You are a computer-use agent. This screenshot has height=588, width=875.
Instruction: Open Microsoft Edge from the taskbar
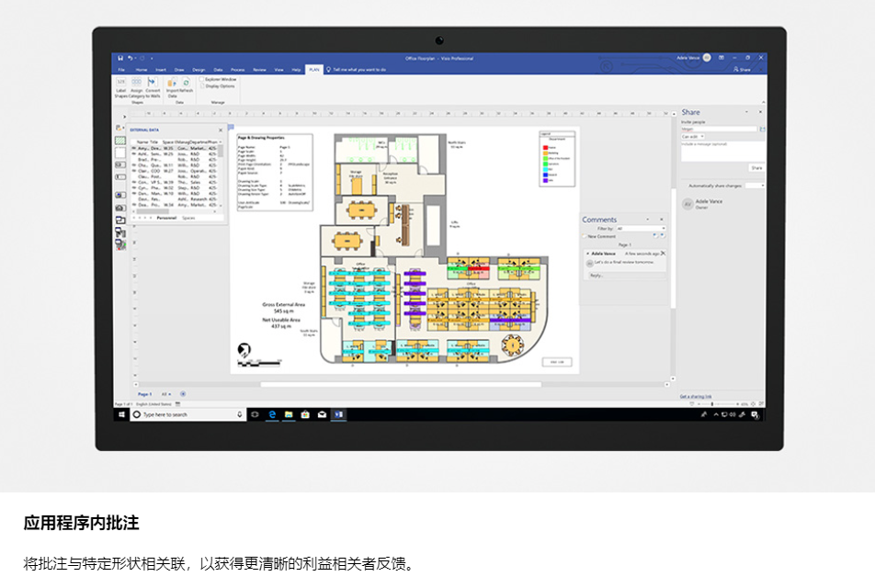point(273,414)
